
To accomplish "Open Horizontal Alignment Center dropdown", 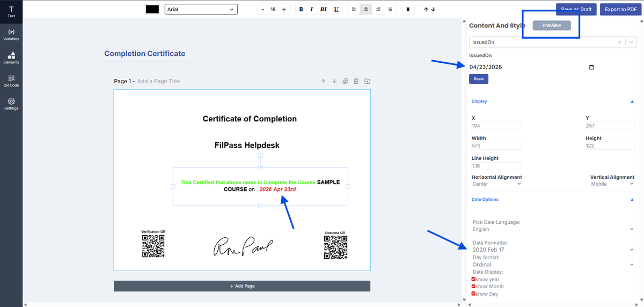I will pos(497,184).
